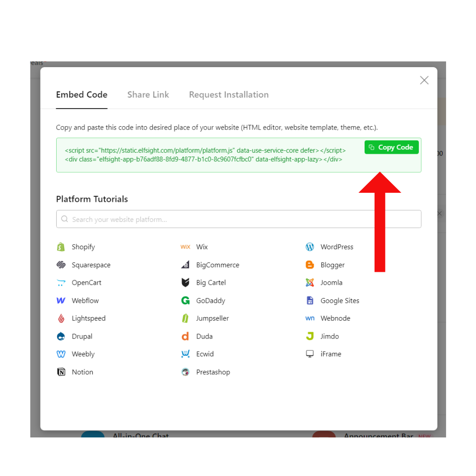
Task: Open the Webflow tutorial link
Action: (85, 300)
